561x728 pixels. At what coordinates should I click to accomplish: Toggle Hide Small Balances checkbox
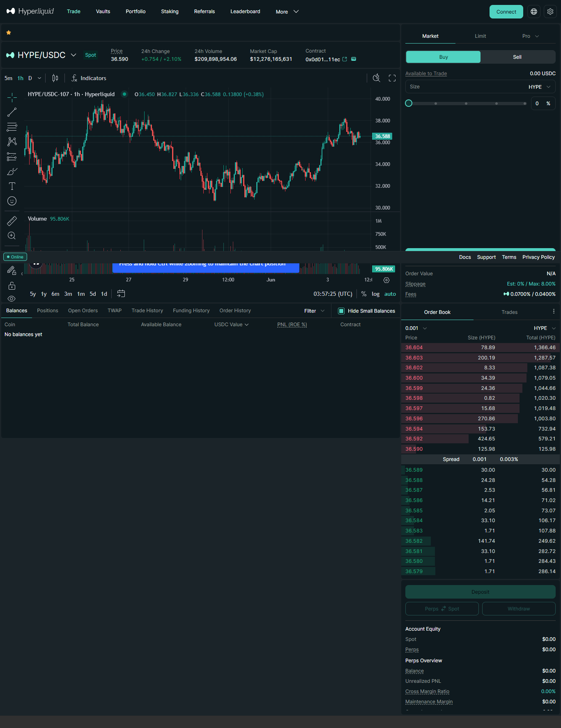point(341,311)
